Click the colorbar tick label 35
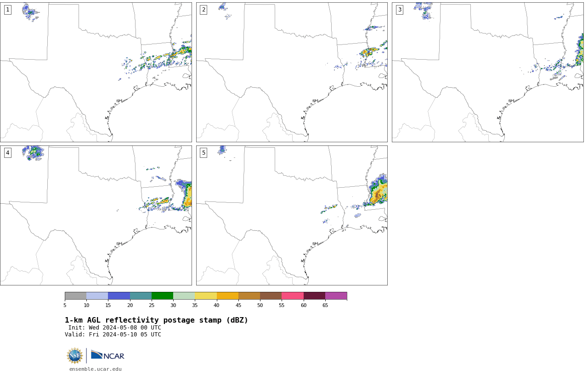The height and width of the screenshot is (374, 588). click(x=195, y=305)
